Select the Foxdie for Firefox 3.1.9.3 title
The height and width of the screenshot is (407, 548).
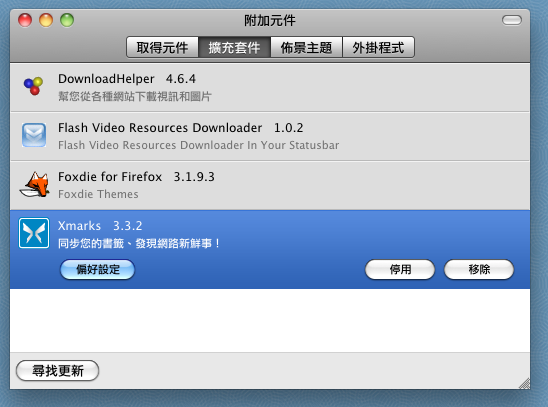[x=136, y=177]
